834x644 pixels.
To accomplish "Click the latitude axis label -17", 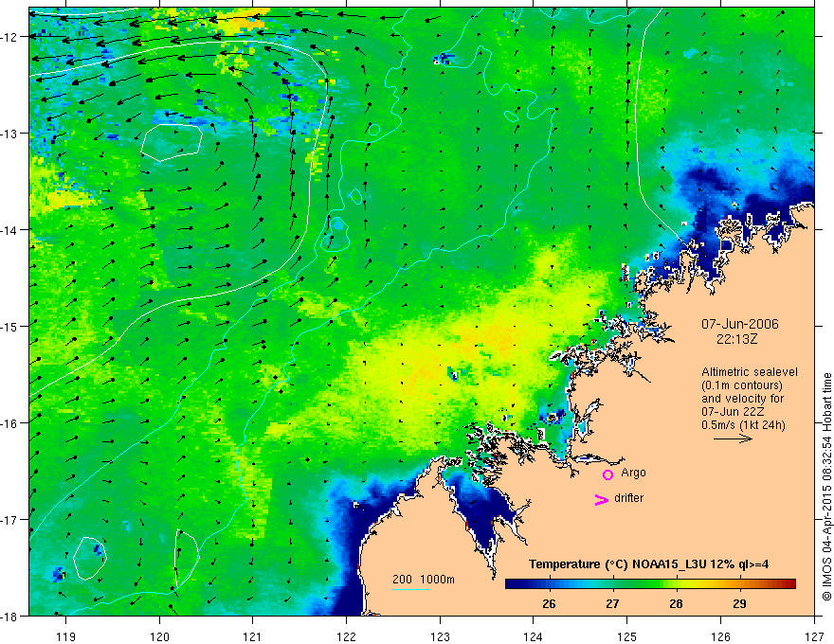I will 9,519.
